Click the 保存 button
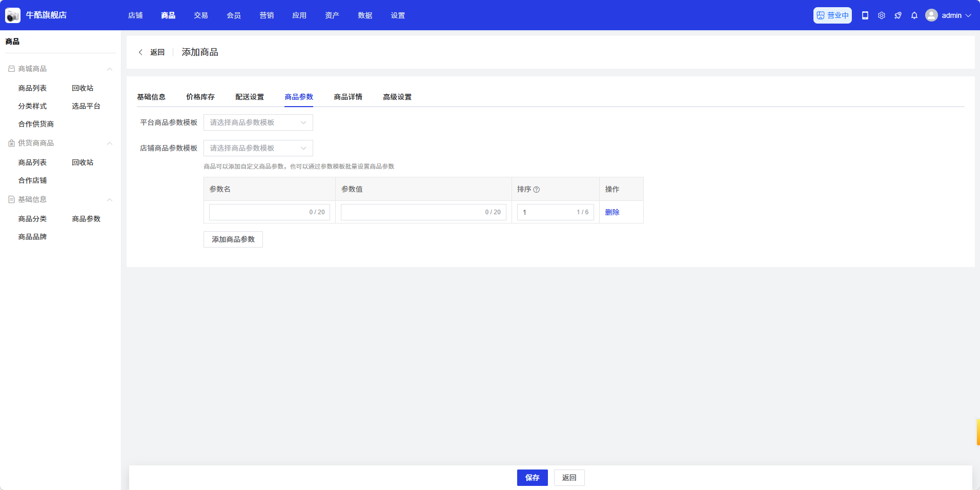The width and height of the screenshot is (980, 490). click(532, 478)
